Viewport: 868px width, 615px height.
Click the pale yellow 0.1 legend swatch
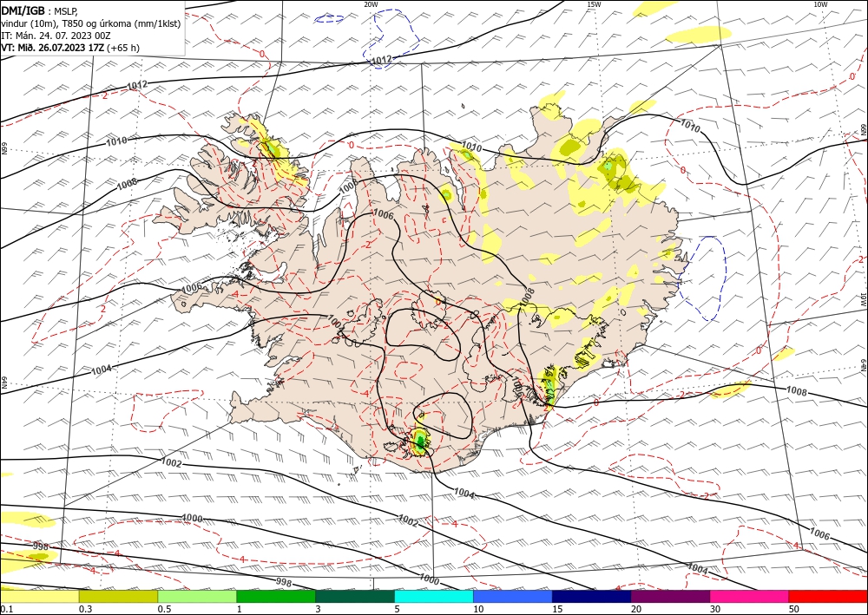click(x=39, y=596)
